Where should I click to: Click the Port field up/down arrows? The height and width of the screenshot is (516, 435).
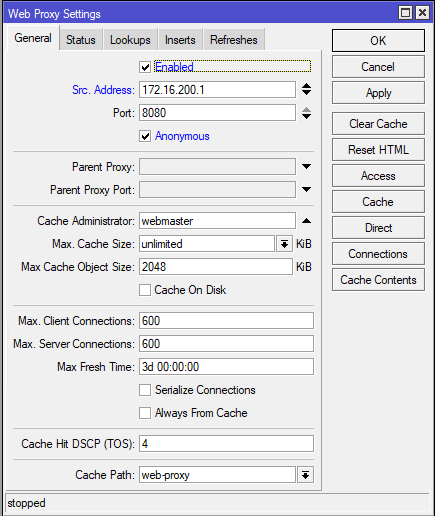pyautogui.click(x=306, y=113)
